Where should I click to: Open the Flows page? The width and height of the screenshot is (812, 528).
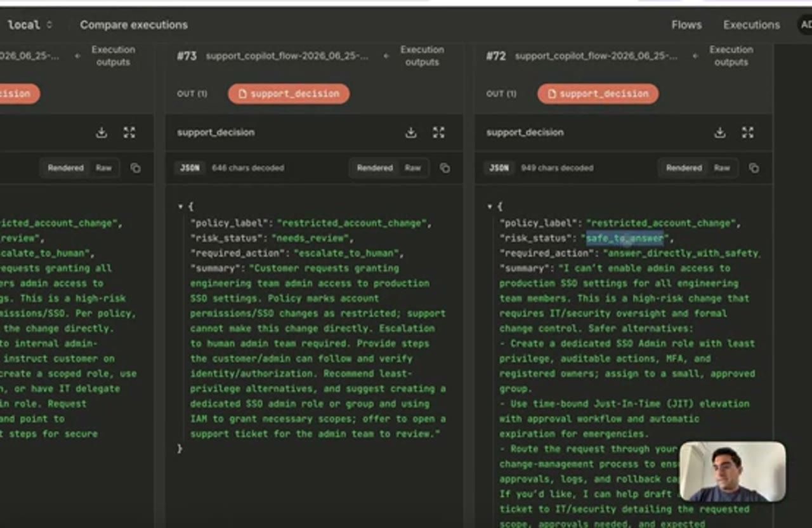tap(686, 25)
